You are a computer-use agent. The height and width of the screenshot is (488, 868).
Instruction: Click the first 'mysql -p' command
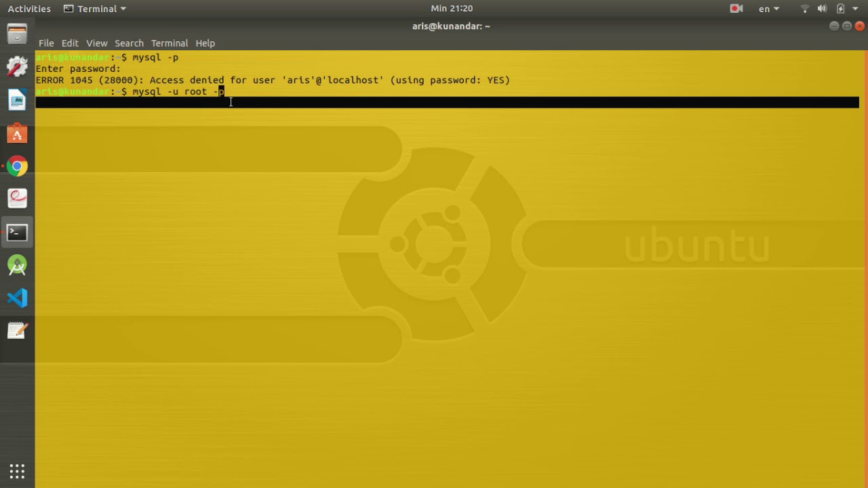(x=155, y=58)
